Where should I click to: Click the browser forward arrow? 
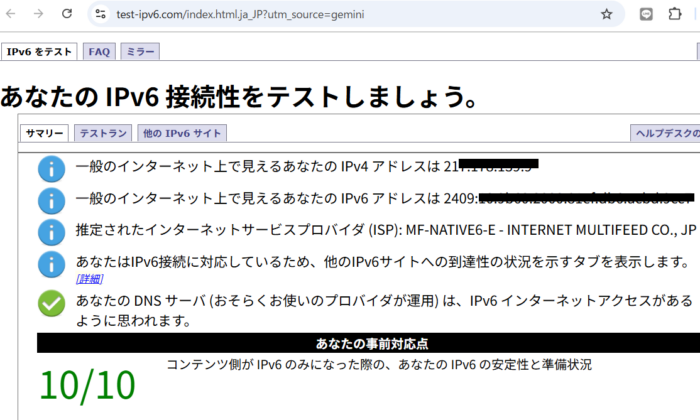[39, 14]
